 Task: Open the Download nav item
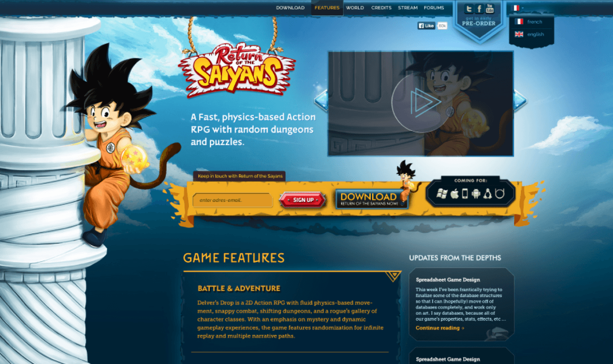coord(290,8)
